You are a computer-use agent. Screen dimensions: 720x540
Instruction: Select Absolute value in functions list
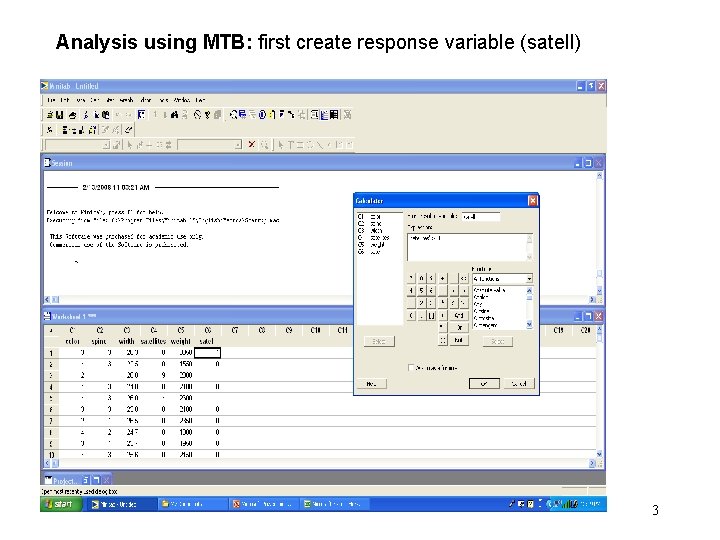pos(489,290)
